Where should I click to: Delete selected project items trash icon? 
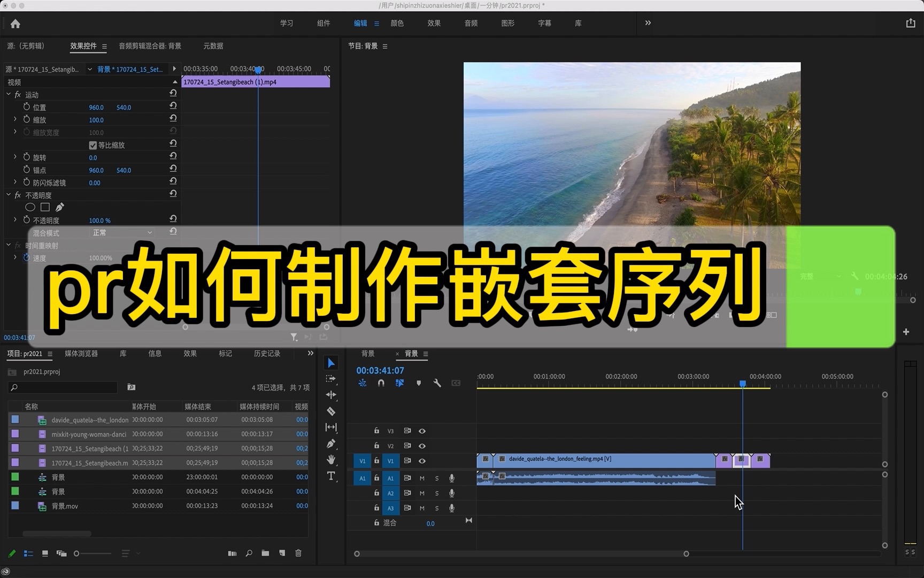coord(298,553)
